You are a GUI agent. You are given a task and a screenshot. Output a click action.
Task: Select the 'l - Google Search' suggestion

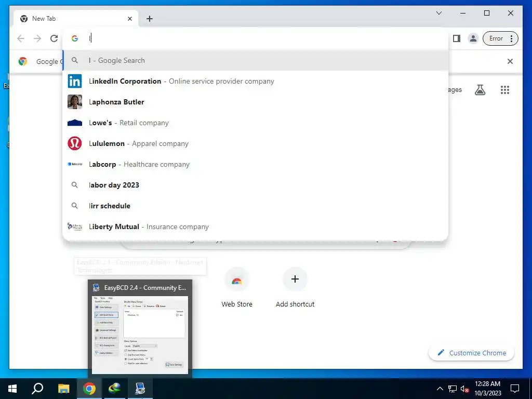tap(256, 60)
